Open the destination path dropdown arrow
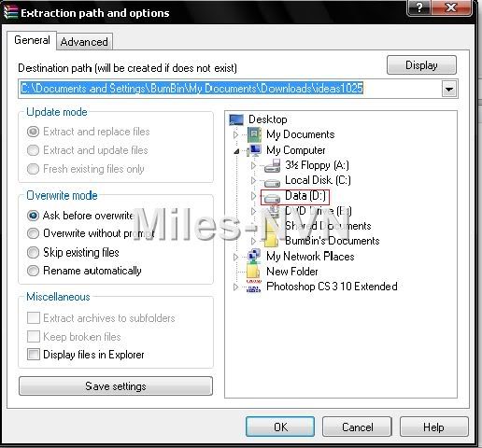The image size is (482, 448). [x=449, y=90]
